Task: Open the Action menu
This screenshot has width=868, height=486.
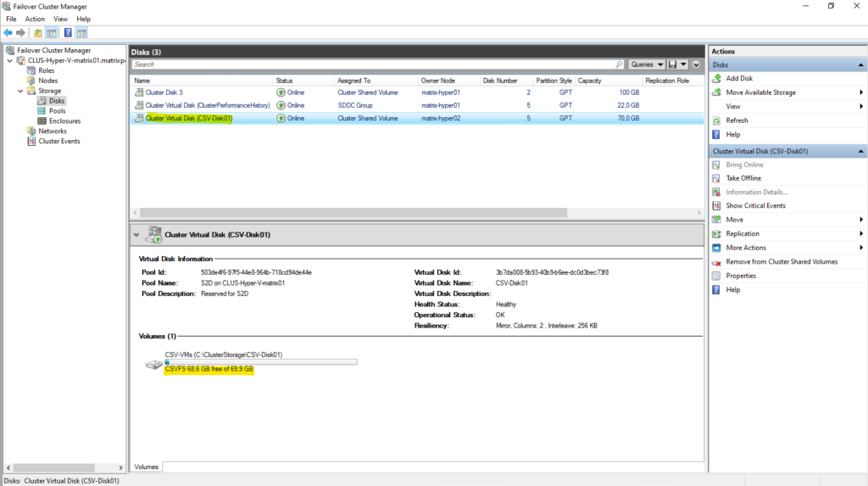Action: coord(35,19)
